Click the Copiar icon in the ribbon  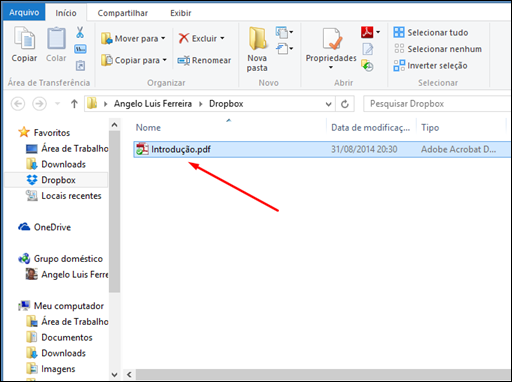point(24,39)
